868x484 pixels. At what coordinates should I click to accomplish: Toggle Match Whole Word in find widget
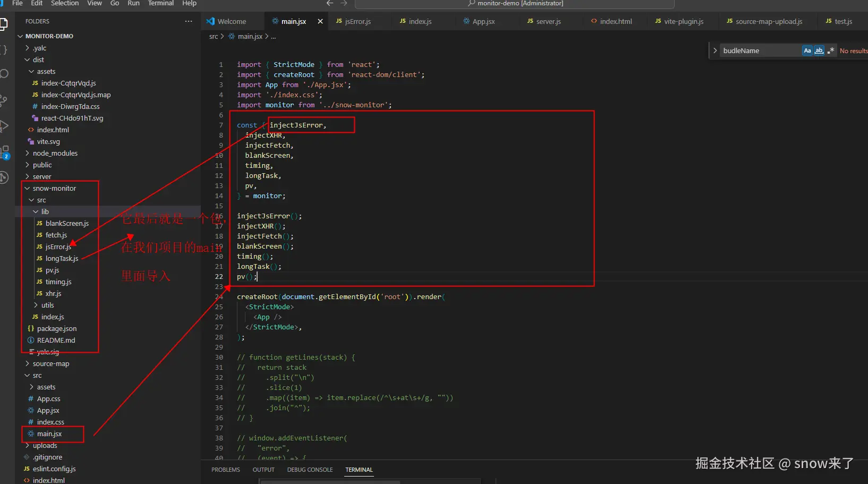tap(819, 50)
